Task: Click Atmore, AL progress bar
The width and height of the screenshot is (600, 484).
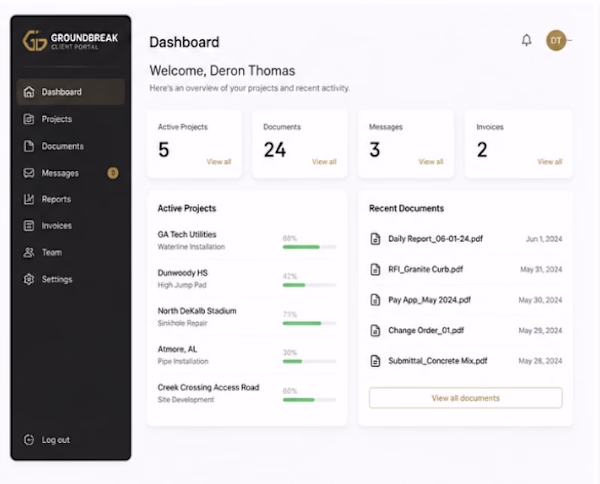Action: 309,361
